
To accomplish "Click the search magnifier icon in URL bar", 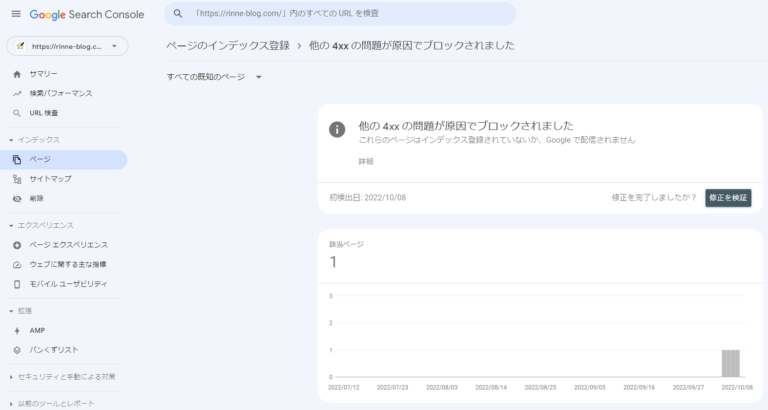I will tap(178, 14).
